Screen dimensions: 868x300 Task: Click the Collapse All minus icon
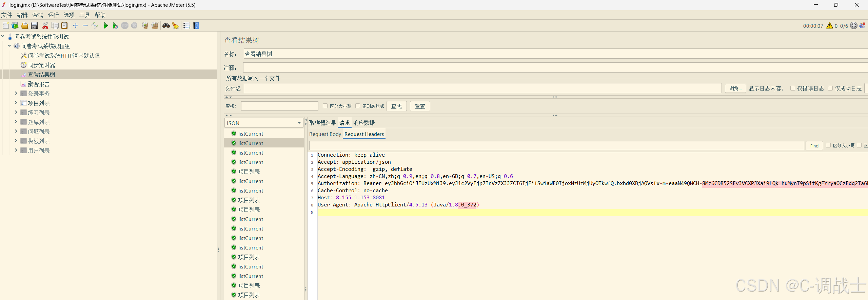point(85,25)
